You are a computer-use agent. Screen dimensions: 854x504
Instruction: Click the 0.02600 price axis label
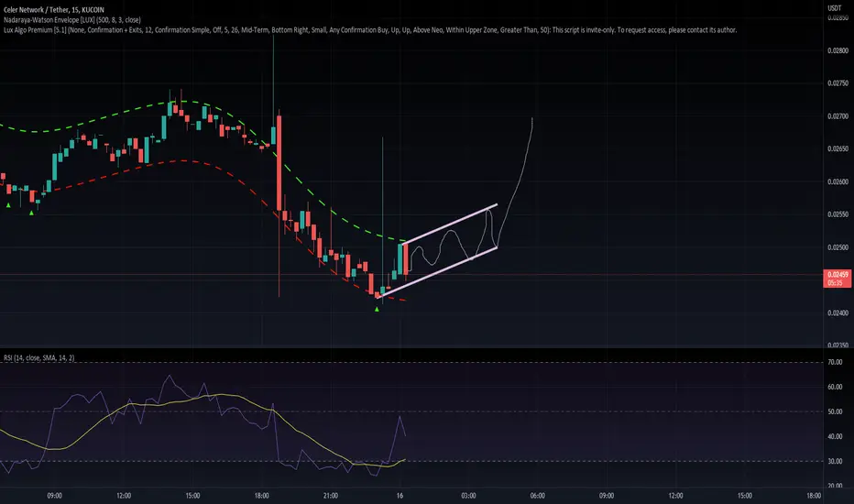click(838, 182)
